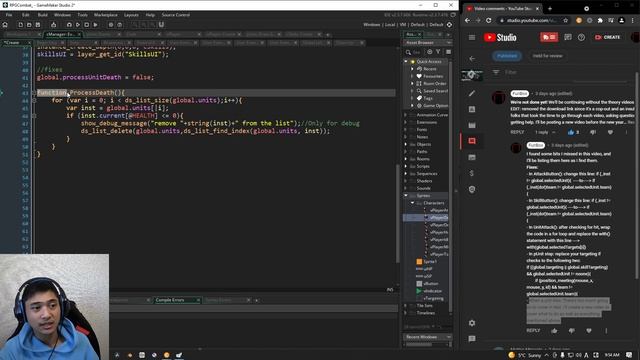The height and width of the screenshot is (360, 640).
Task: Click the clean/run play arrow icon
Action: pos(96,25)
